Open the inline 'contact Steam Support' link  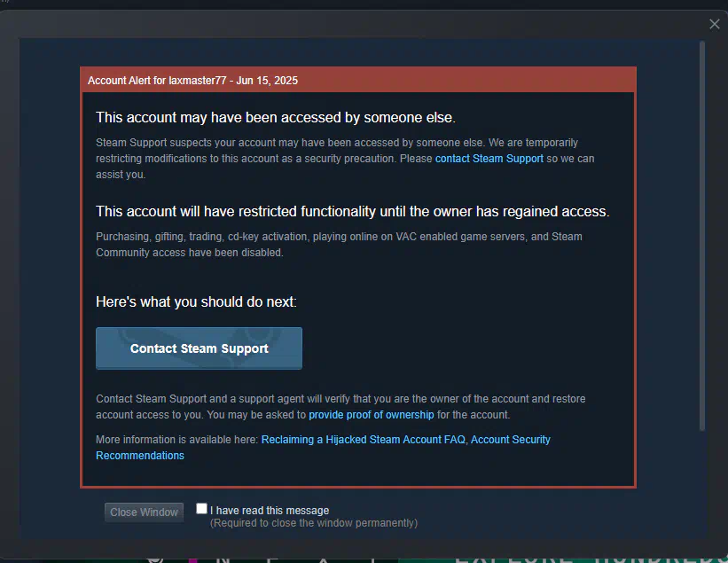pos(489,159)
